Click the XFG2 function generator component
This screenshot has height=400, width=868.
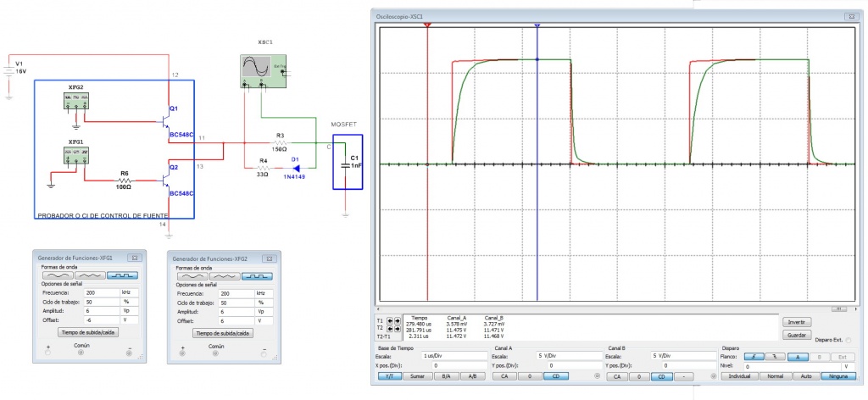pyautogui.click(x=78, y=100)
